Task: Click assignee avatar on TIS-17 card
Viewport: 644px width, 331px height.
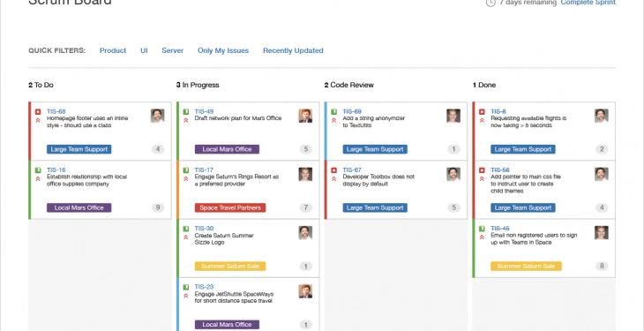Action: point(305,175)
